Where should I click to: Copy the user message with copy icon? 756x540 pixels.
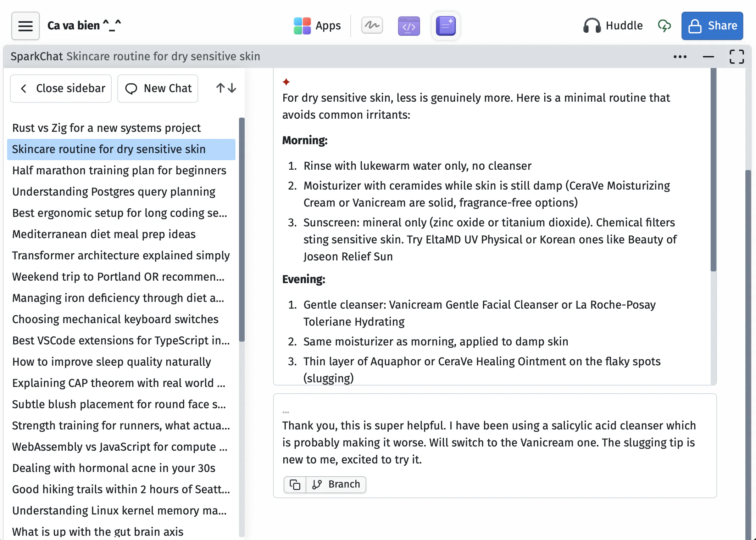point(295,484)
